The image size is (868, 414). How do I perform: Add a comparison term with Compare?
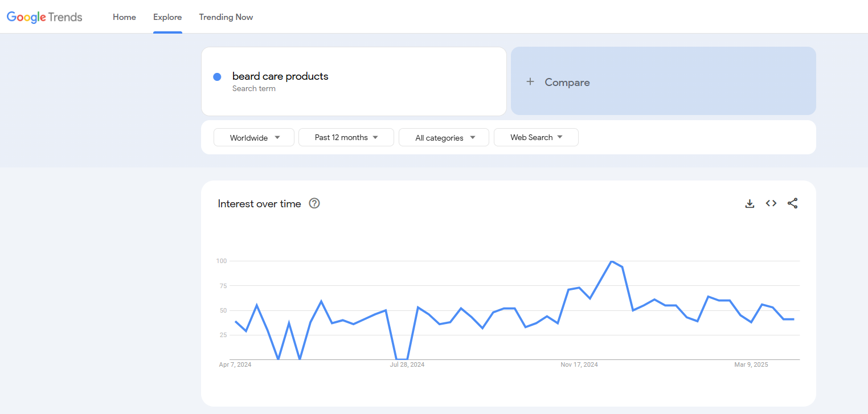(x=664, y=81)
